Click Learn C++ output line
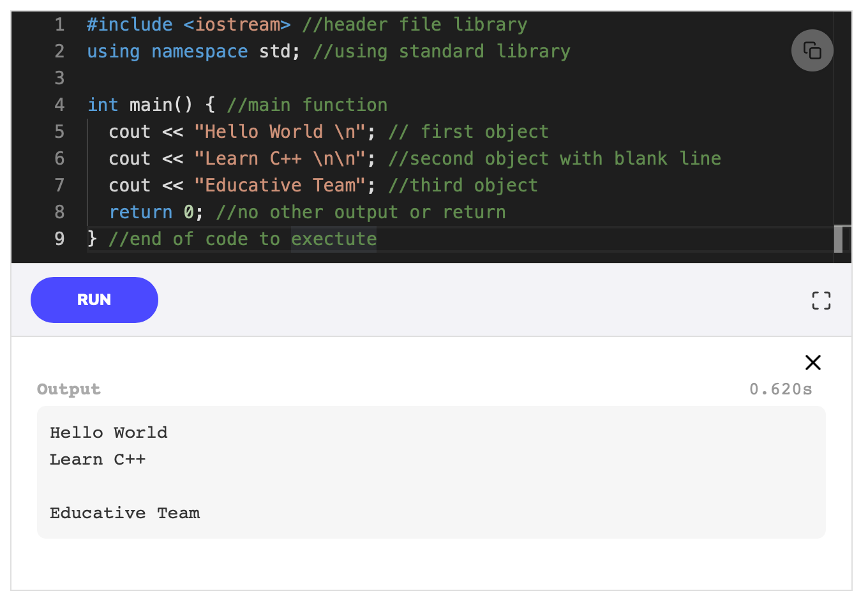The image size is (868, 605). 98,459
